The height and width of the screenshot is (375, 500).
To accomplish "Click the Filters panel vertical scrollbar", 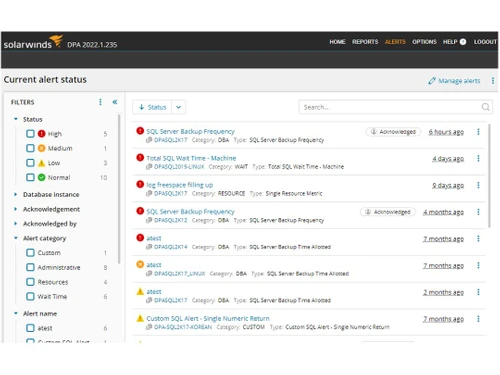I will click(119, 189).
